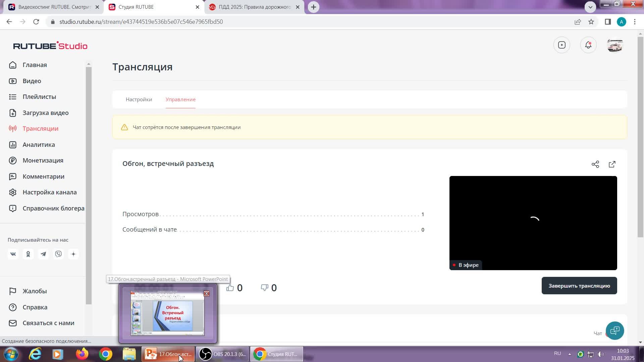Select Трансляции in the sidebar

34,129
